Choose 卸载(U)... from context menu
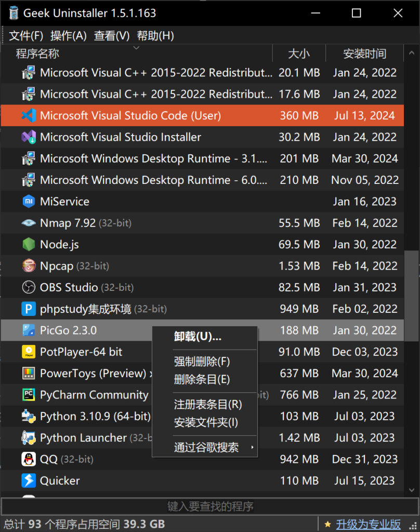 [x=204, y=337]
